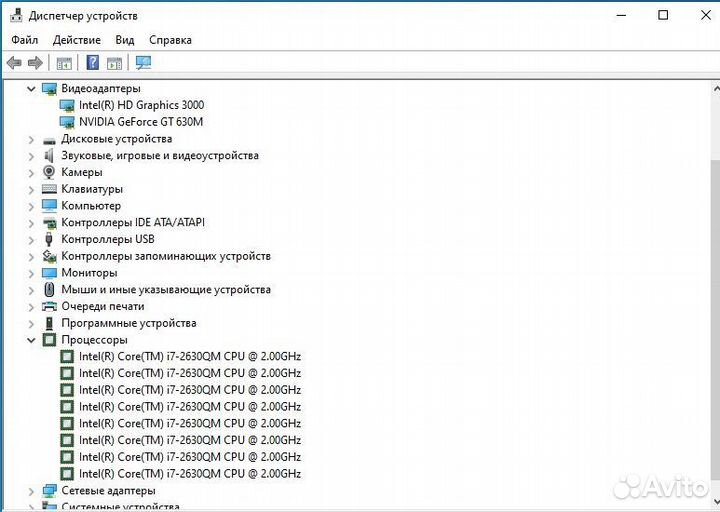
Task: Click the Forward arrow toolbar icon
Action: [x=35, y=62]
